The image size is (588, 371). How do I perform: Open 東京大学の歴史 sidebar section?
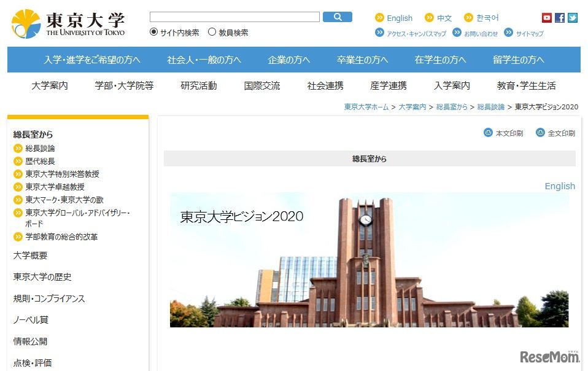(x=42, y=277)
